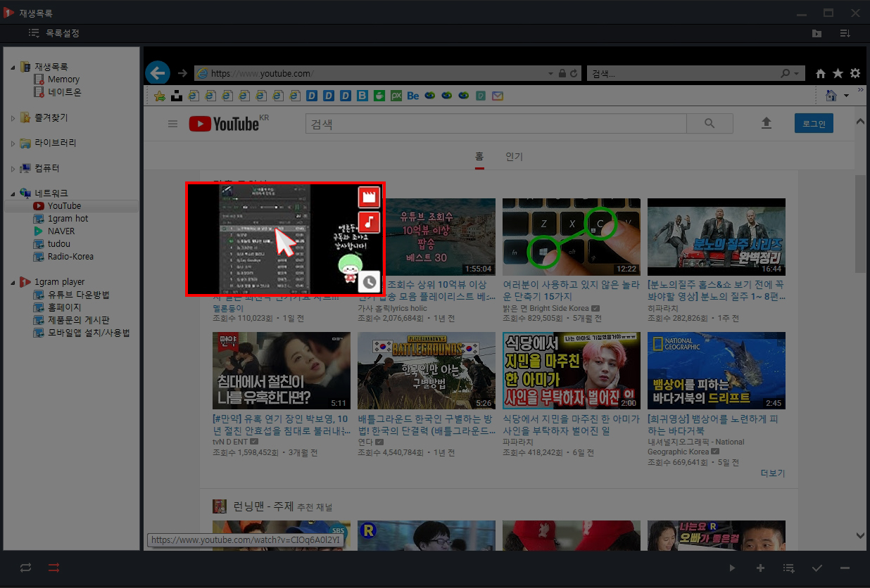
Task: Click the browser forward arrow
Action: pos(182,73)
